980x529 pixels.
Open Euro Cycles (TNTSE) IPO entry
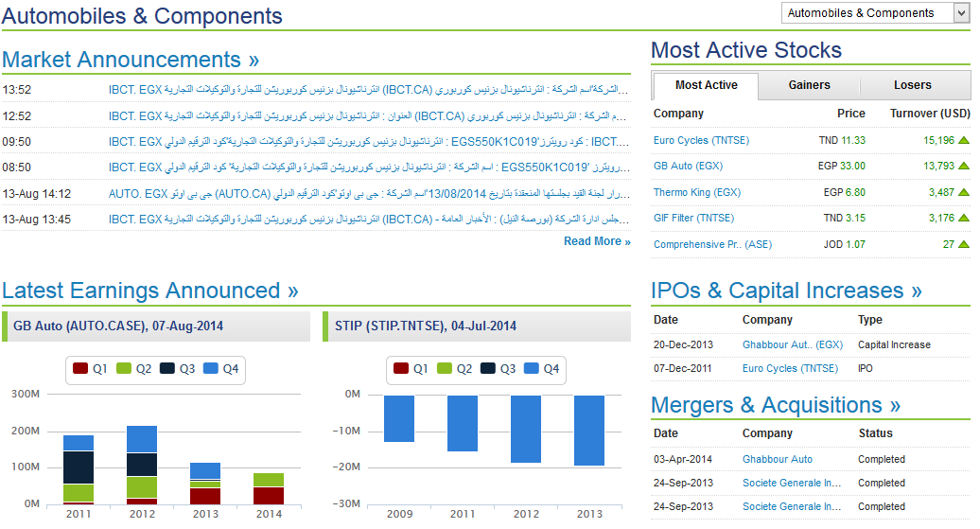click(790, 368)
